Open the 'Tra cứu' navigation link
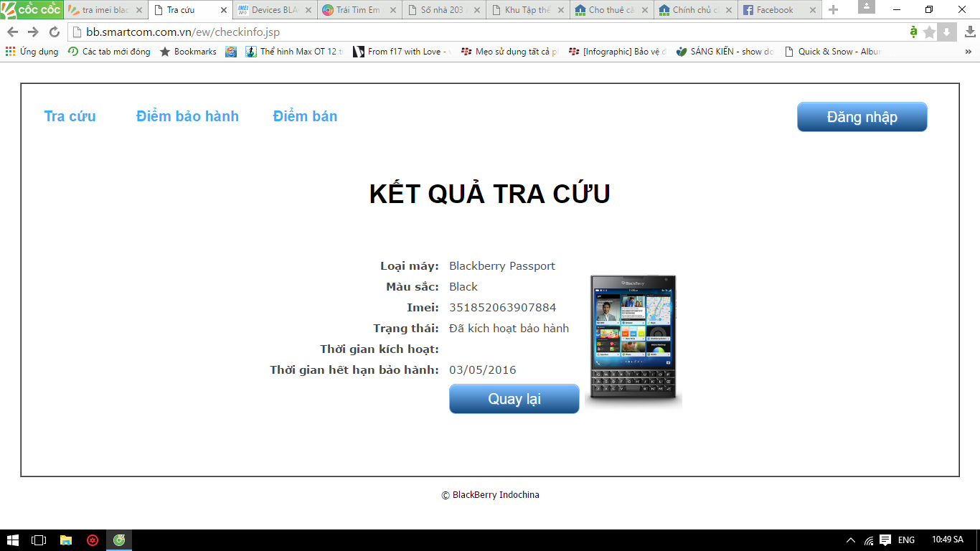This screenshot has width=980, height=551. point(70,116)
